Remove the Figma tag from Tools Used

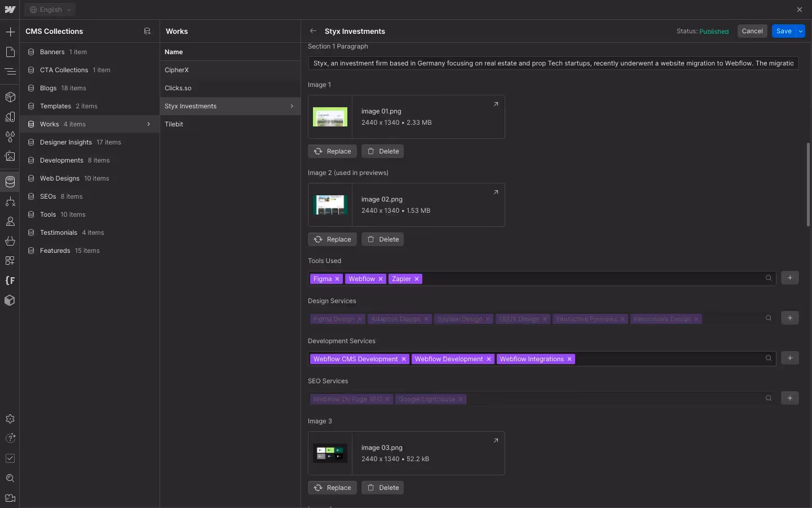tap(337, 279)
